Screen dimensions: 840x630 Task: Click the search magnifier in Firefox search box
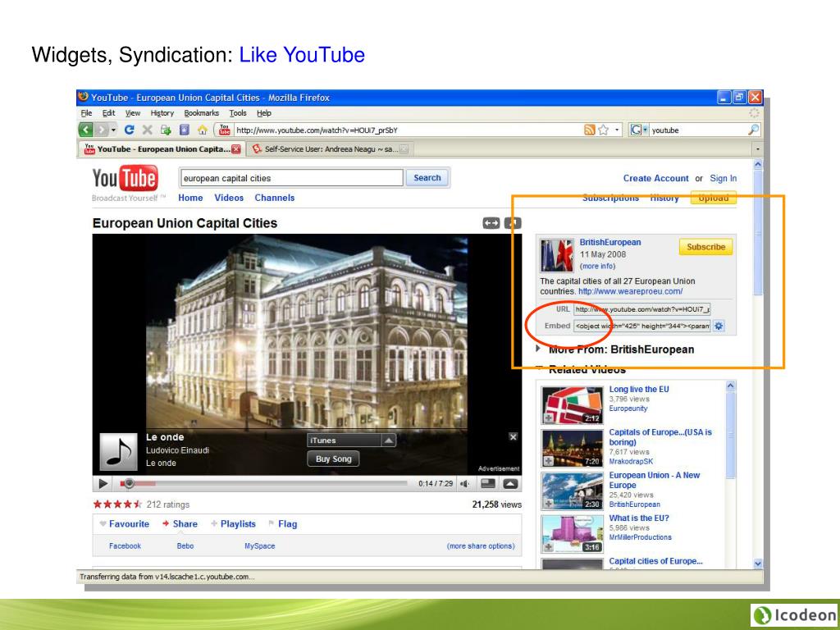(x=753, y=130)
